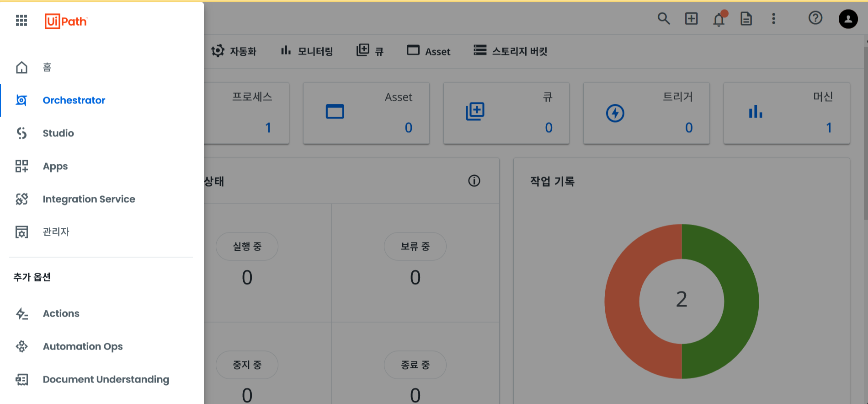868x404 pixels.
Task: Click the 실행 중 status chip
Action: (247, 246)
